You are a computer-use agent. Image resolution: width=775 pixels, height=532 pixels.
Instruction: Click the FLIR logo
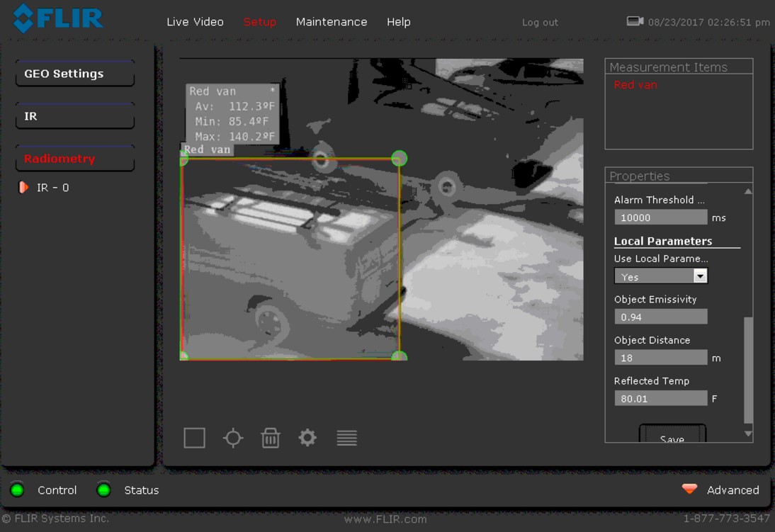click(x=58, y=18)
